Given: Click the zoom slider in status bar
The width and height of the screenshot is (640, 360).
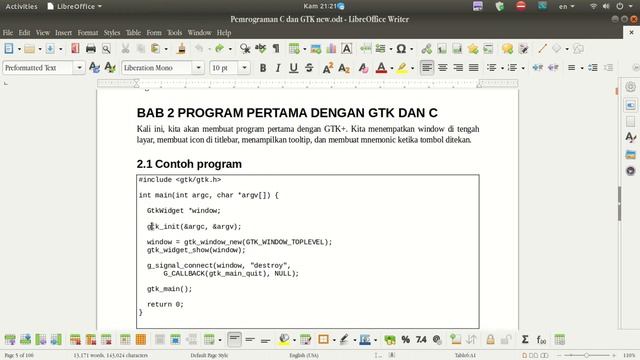Looking at the screenshot, I should click(586, 356).
